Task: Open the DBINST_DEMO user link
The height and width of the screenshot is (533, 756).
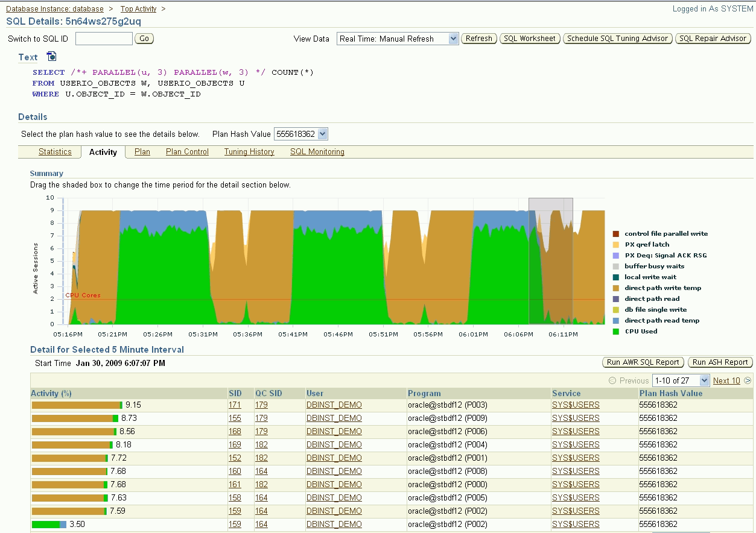Action: (333, 405)
